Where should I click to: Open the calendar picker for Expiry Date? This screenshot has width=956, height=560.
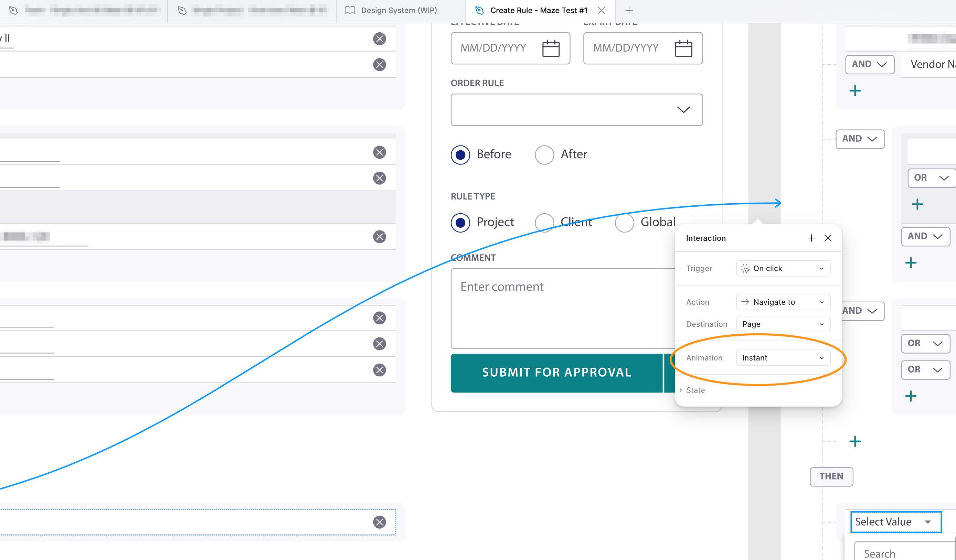click(x=683, y=48)
